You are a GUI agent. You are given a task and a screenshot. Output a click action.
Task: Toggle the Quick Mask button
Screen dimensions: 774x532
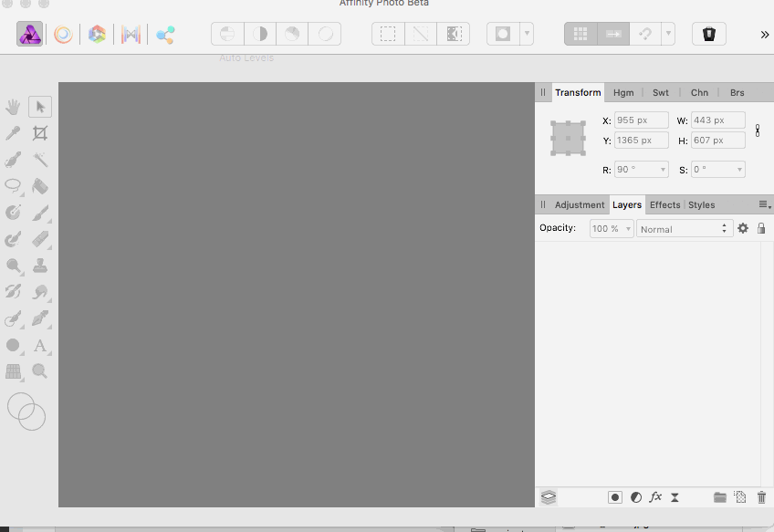(x=503, y=34)
